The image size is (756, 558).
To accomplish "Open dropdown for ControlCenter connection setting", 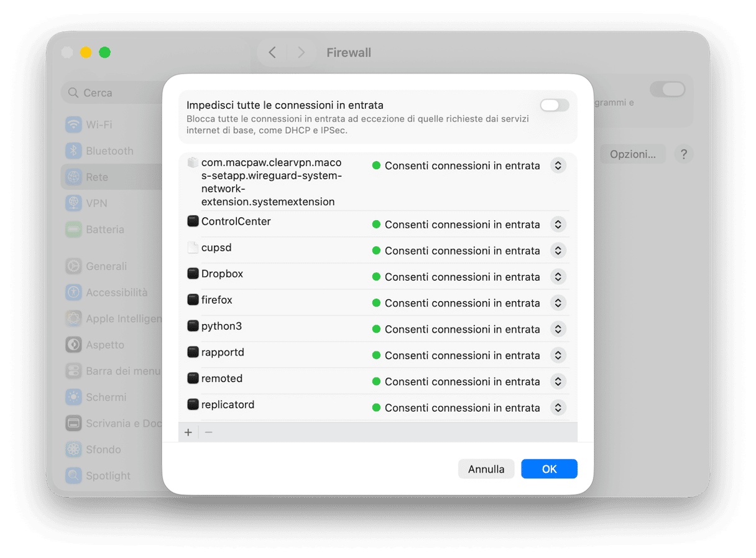I will 558,225.
